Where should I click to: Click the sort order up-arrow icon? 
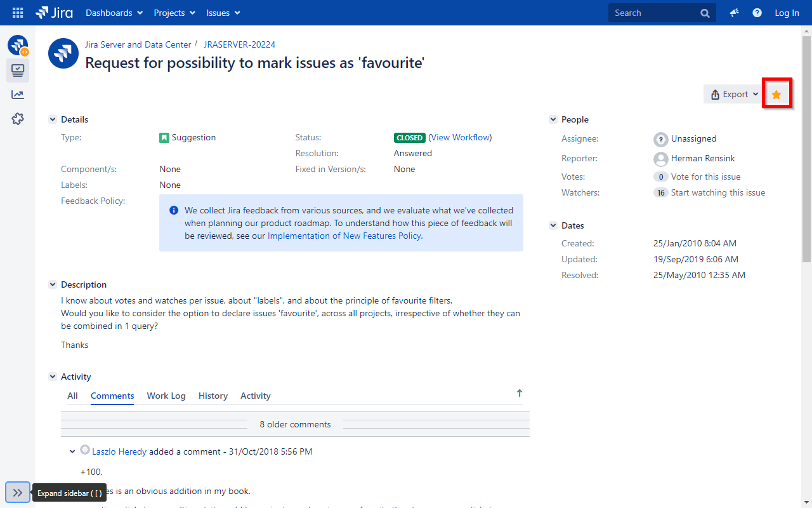coord(520,393)
